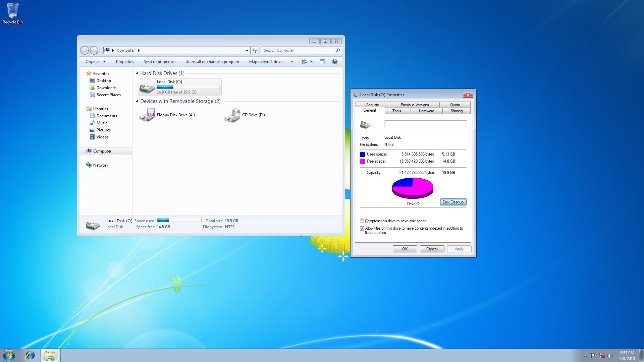This screenshot has width=644, height=362.
Task: Toggle Compress this drive checkbox
Action: (x=362, y=221)
